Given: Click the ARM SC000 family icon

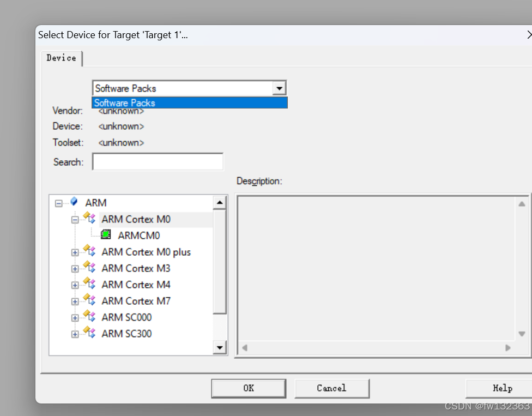Looking at the screenshot, I should click(x=89, y=316).
